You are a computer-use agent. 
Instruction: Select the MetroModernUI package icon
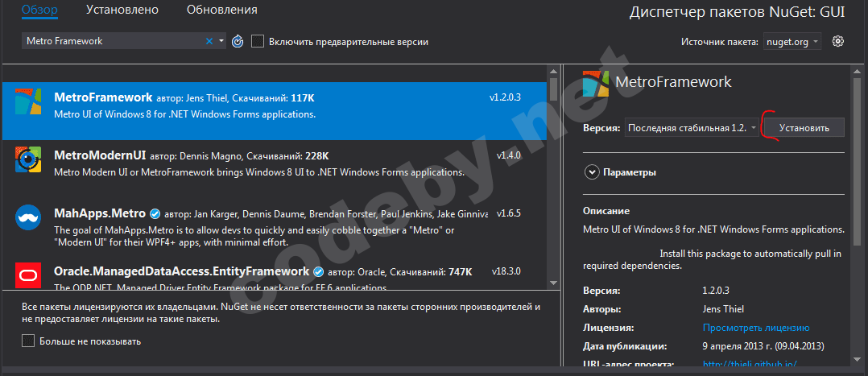click(28, 159)
